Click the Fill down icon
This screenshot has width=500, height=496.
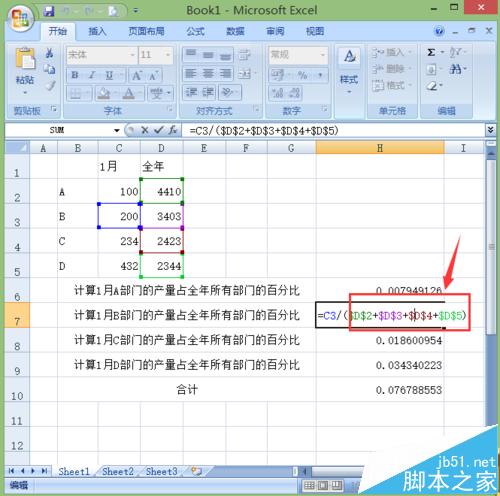coord(431,69)
